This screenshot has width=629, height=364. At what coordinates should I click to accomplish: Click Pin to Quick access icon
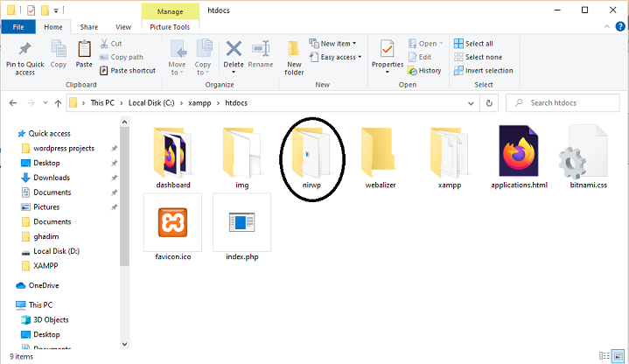24,49
